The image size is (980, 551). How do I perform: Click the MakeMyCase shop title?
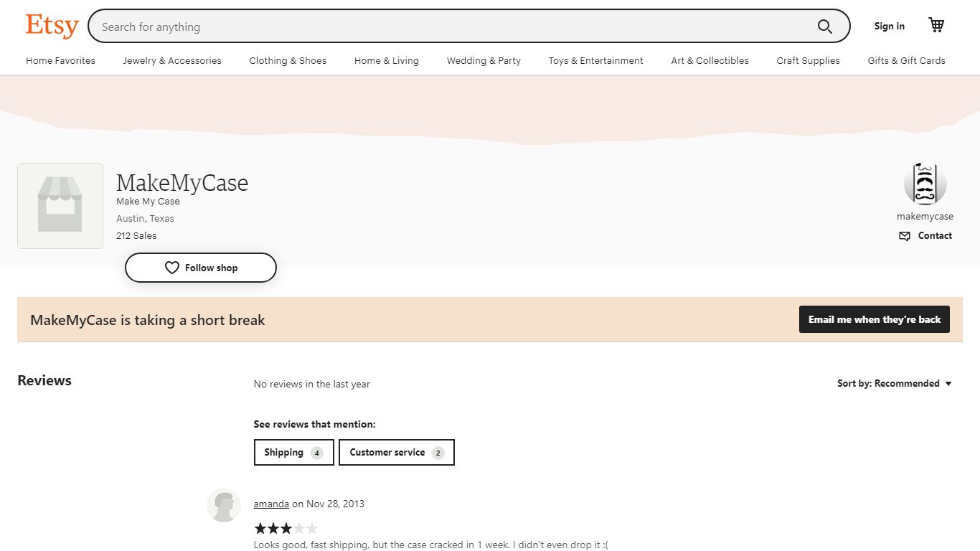(x=182, y=182)
